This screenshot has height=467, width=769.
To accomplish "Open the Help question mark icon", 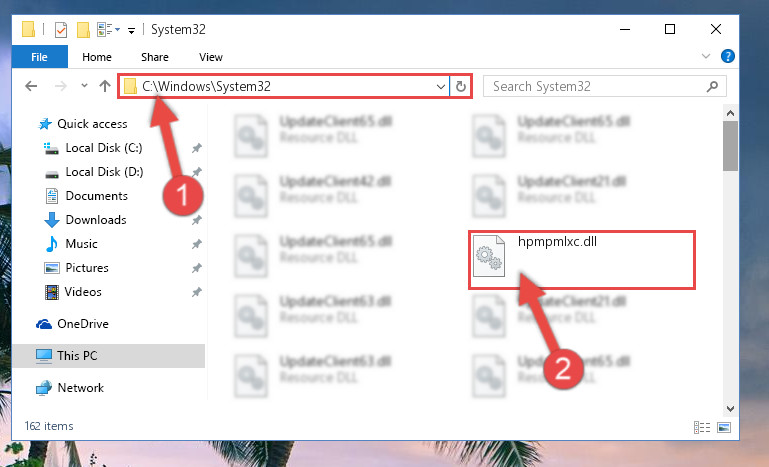I will coord(728,56).
